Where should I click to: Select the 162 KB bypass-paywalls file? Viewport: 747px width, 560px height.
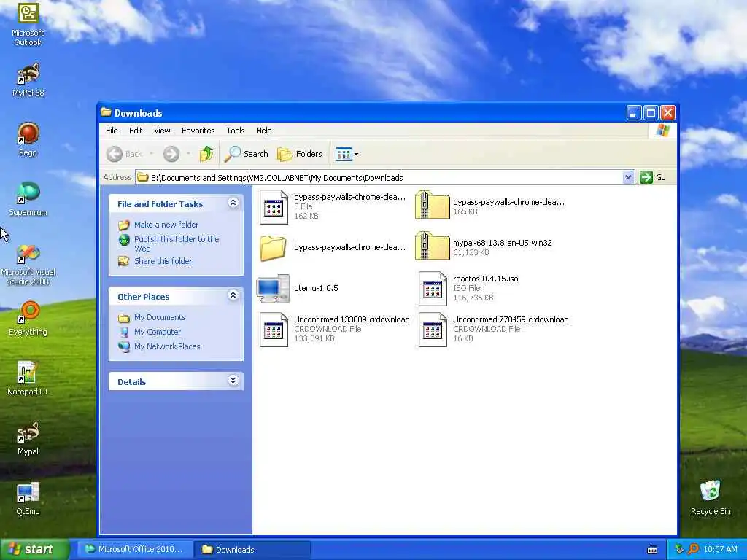[333, 206]
